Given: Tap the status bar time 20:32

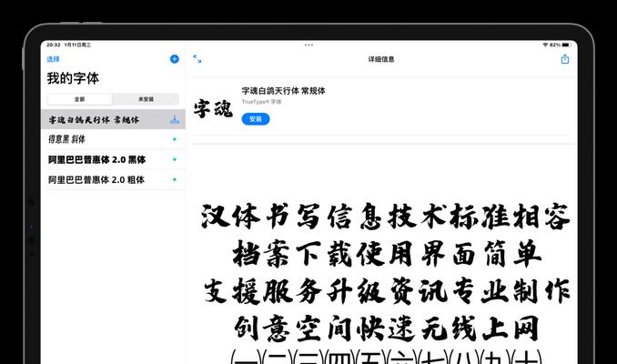Looking at the screenshot, I should pos(54,45).
